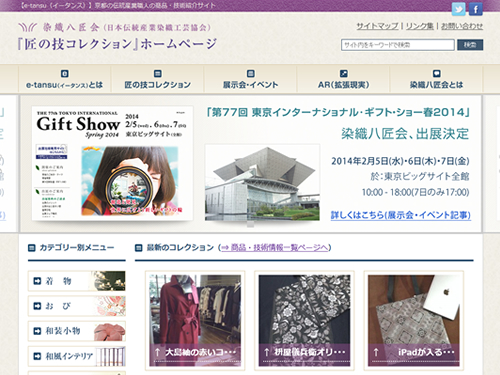Click the e-tansuとは navigation icon
This screenshot has height=375, width=500.
65,73
